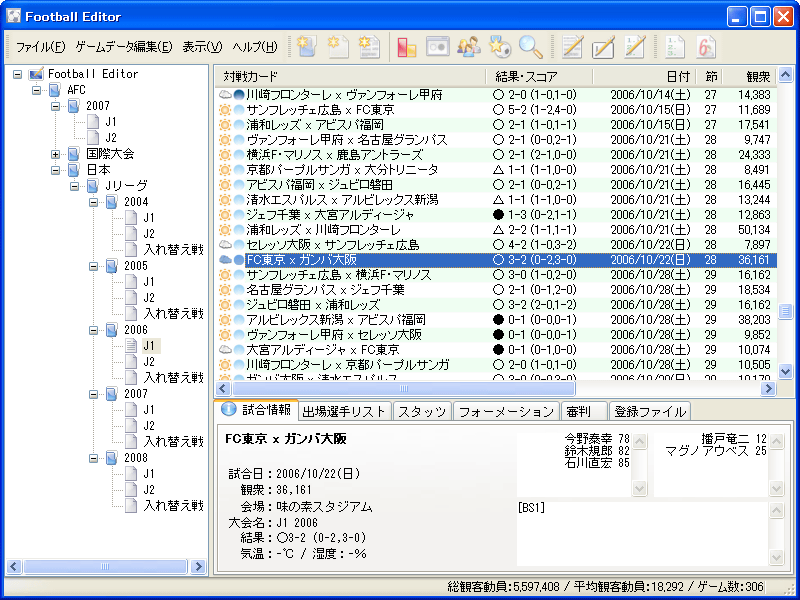The width and height of the screenshot is (800, 600).
Task: Click the edit document with pencil icon
Action: pyautogui.click(x=572, y=47)
